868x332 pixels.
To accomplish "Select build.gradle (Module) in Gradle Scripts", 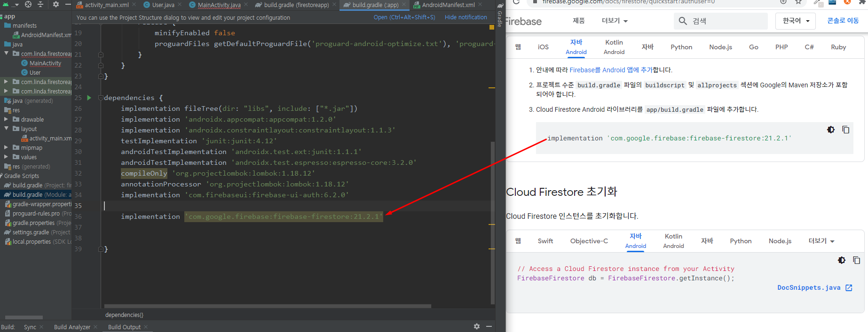I will 36,194.
